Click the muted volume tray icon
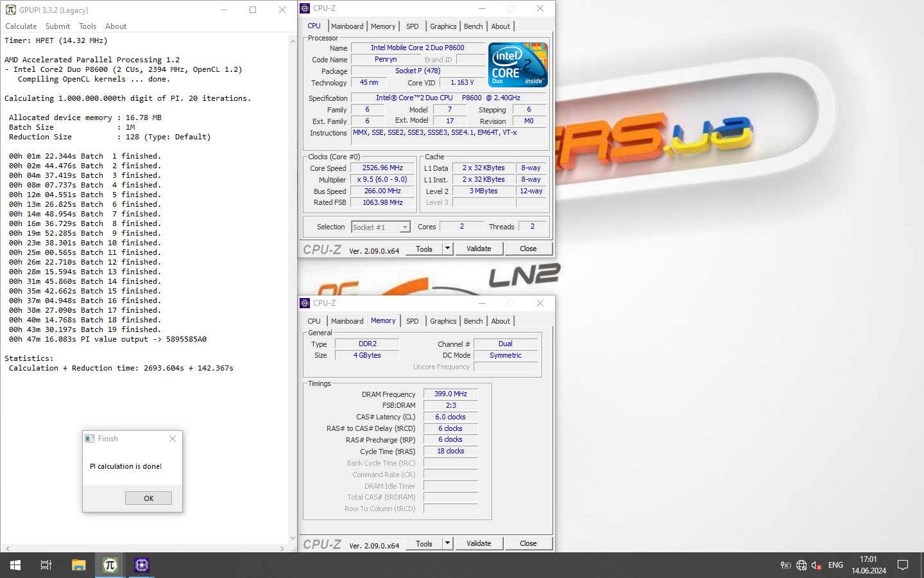The image size is (924, 578). coord(816,565)
